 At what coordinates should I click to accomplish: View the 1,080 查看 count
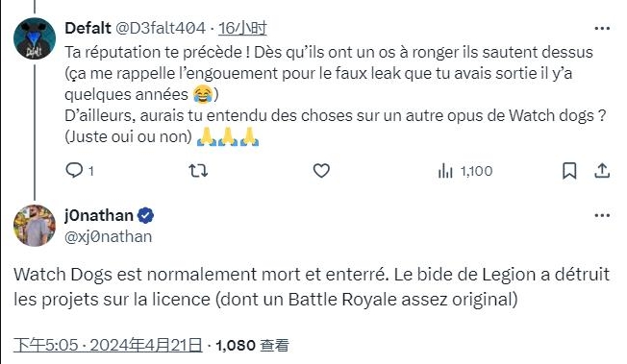click(252, 345)
